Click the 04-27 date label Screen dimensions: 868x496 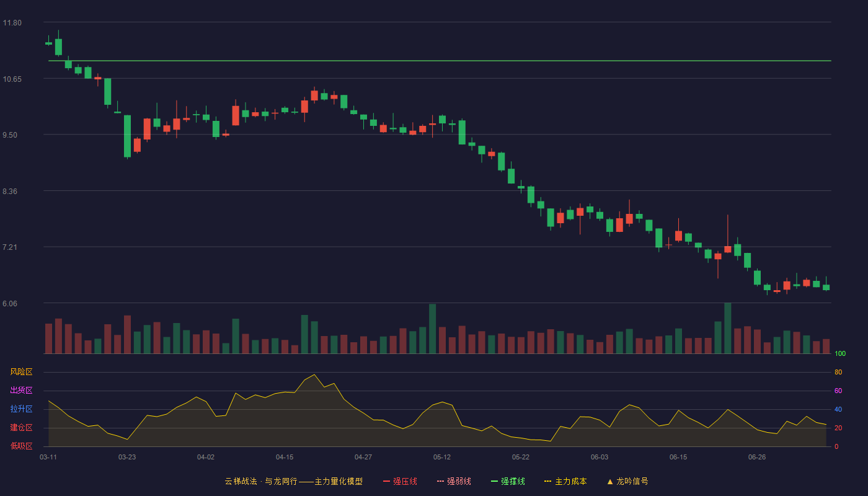pos(363,457)
